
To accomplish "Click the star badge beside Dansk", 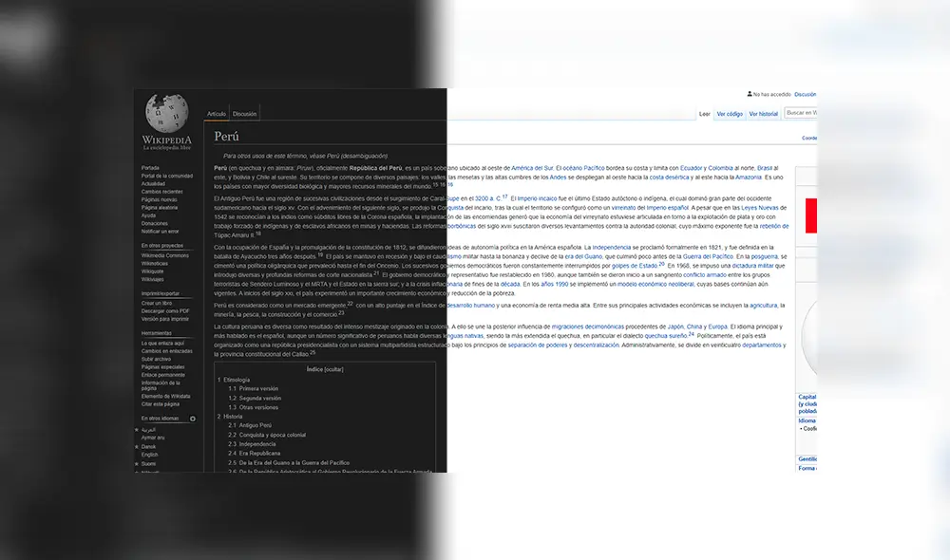I will tap(137, 447).
